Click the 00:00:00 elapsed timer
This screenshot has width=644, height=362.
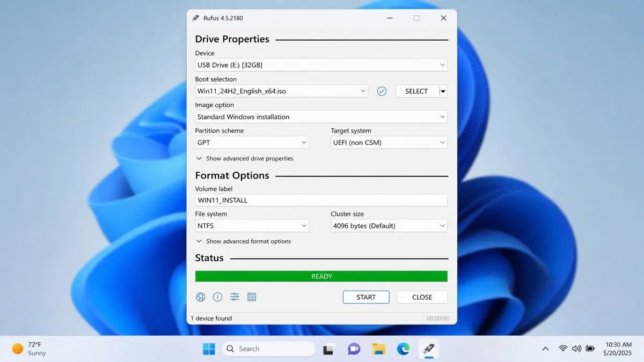click(438, 319)
